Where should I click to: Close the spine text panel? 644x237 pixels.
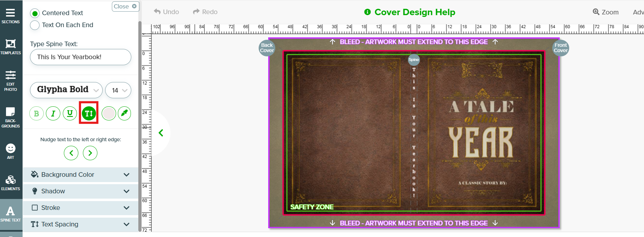click(125, 6)
